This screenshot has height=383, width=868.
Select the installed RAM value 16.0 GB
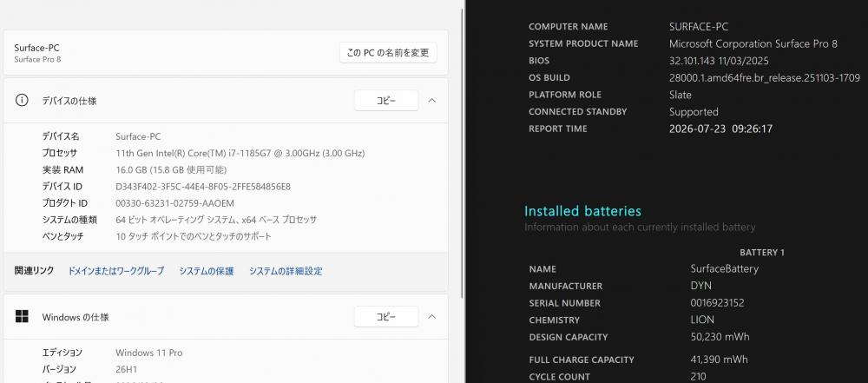click(170, 169)
